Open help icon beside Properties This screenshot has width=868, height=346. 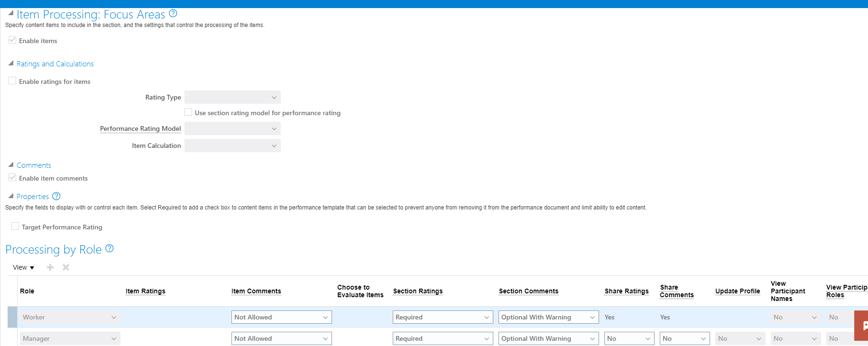56,196
